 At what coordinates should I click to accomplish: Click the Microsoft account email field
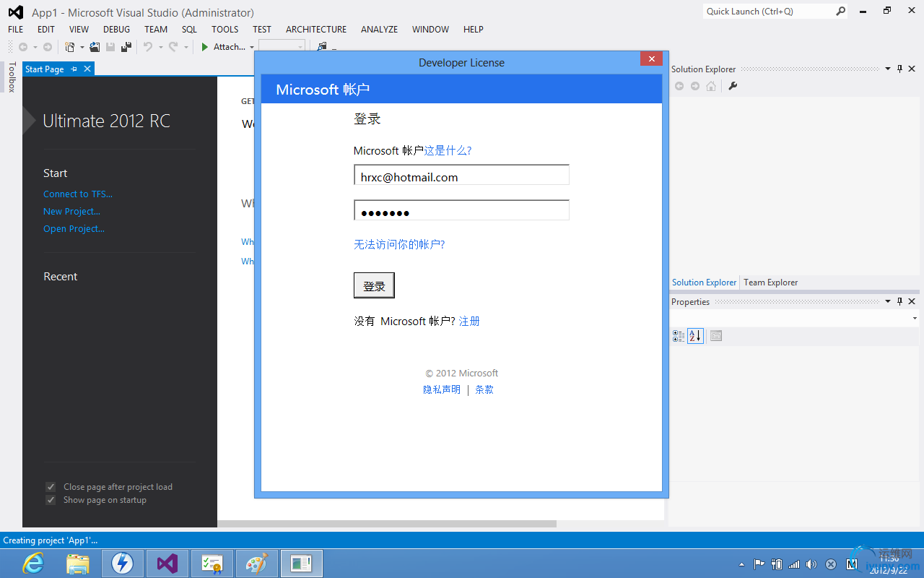461,175
